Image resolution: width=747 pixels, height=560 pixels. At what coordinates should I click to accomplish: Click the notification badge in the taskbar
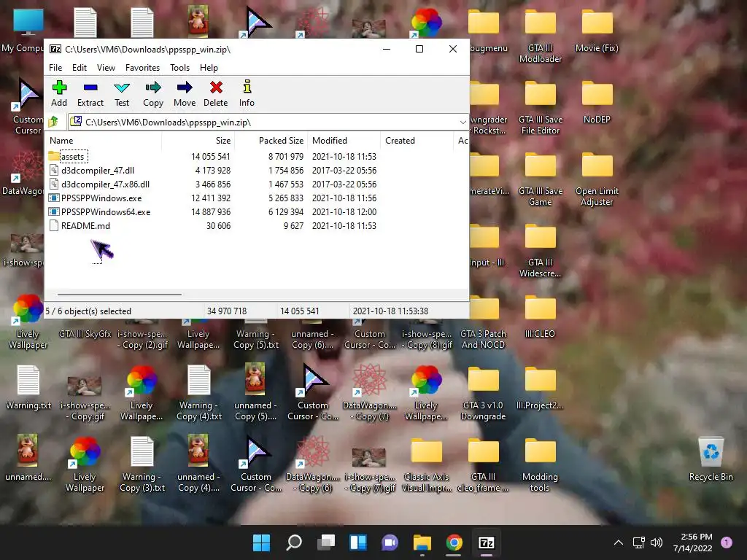[727, 542]
